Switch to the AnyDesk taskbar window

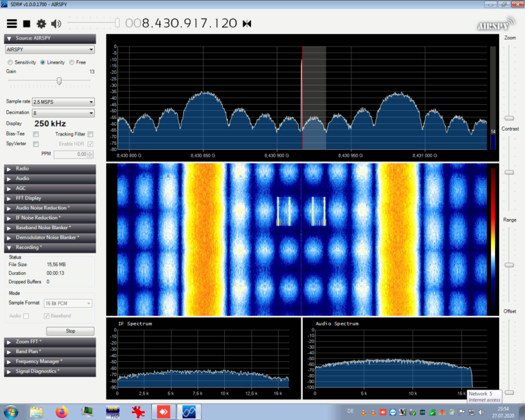tap(163, 412)
